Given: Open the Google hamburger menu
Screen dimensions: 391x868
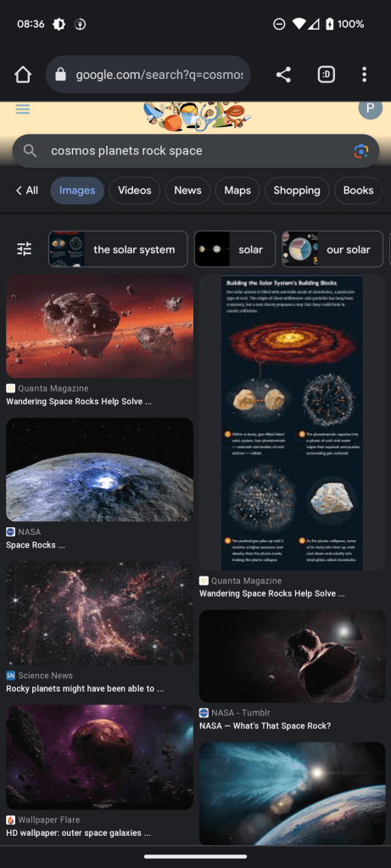Looking at the screenshot, I should 23,109.
